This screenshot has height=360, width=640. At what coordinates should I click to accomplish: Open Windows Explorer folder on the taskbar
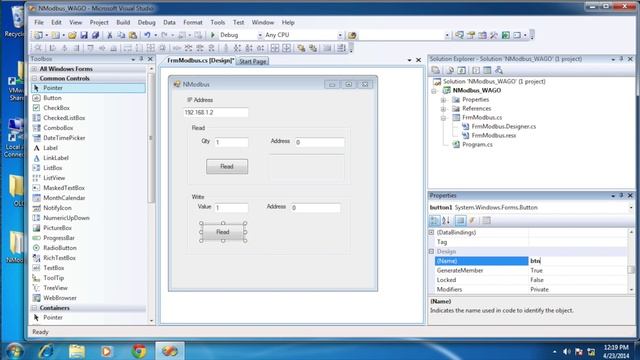click(x=77, y=351)
